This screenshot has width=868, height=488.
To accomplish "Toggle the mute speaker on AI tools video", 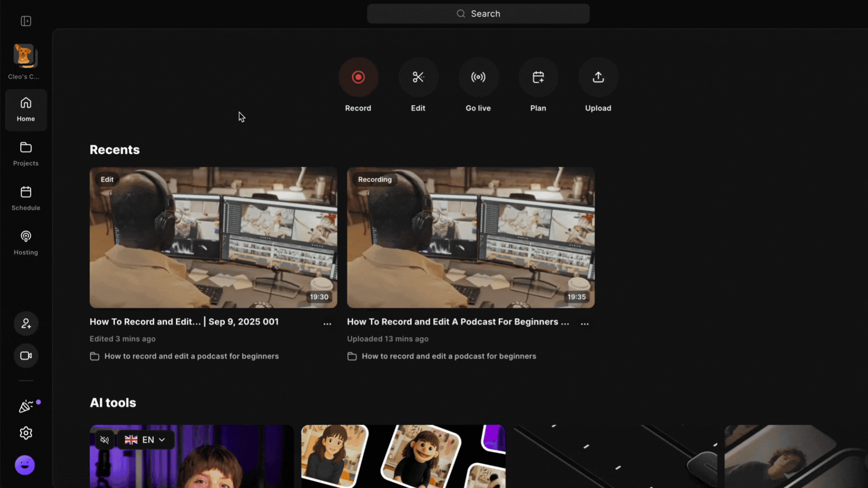I will [104, 440].
